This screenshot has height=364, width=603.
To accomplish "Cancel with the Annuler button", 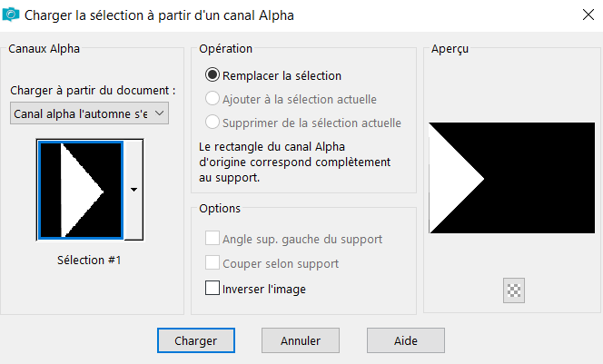I will (301, 340).
